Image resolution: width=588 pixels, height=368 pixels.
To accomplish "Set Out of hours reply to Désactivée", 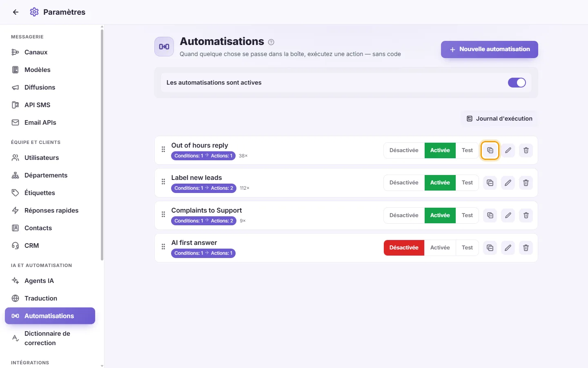I will (x=404, y=150).
